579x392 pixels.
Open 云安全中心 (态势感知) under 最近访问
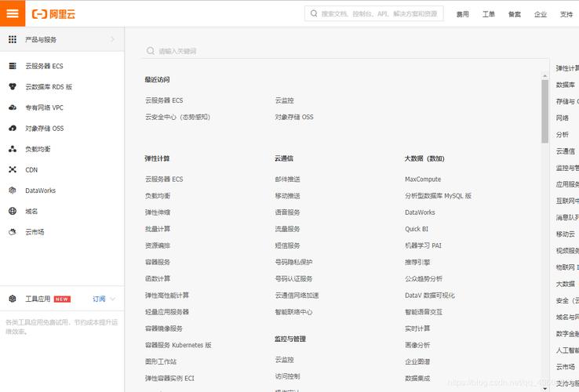[x=177, y=117]
